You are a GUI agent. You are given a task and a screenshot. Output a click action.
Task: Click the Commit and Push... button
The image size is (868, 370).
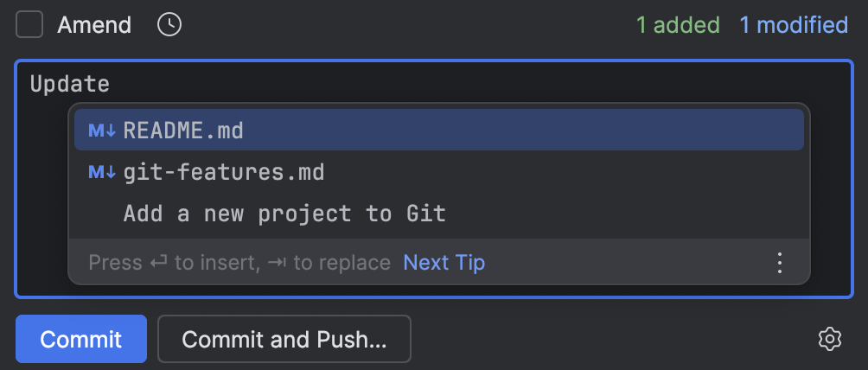[x=284, y=339]
